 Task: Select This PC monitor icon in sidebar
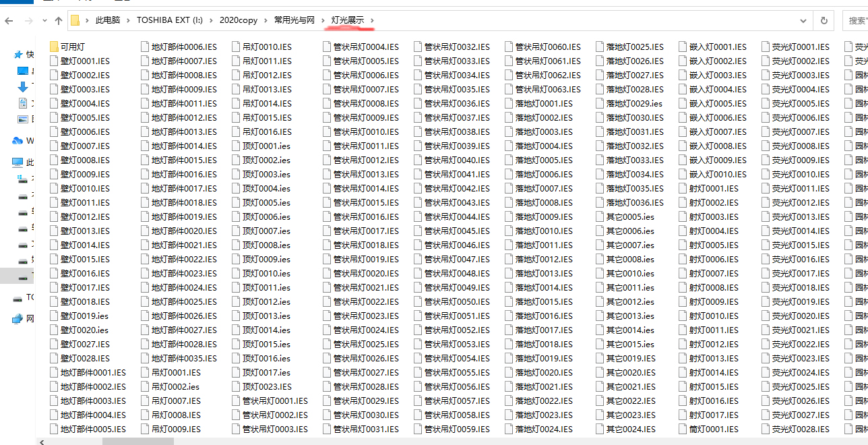point(18,162)
